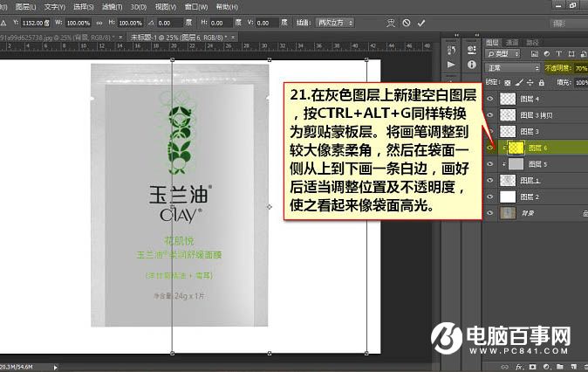Image resolution: width=588 pixels, height=372 pixels.
Task: Cancel the transform with the circle-slash icon
Action: coord(407,23)
